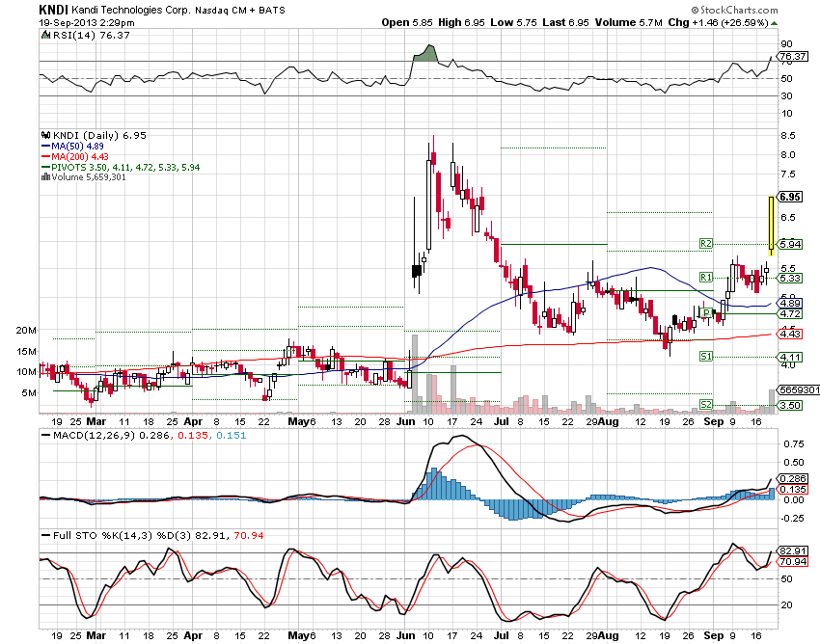
Task: Click the bold 6.95 last-price tag
Action: 790,197
